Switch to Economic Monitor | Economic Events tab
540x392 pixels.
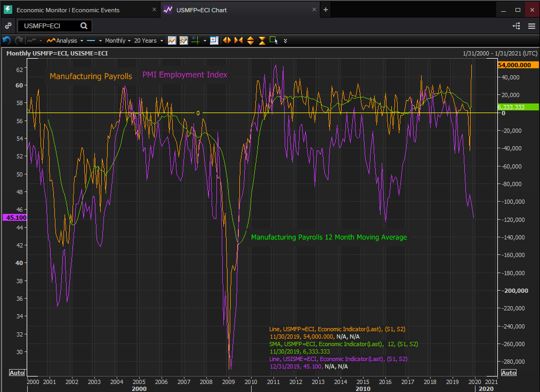pyautogui.click(x=75, y=10)
